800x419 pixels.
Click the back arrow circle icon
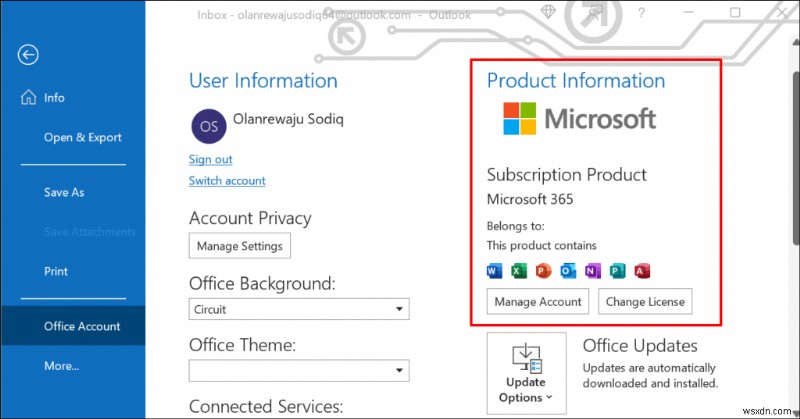28,55
